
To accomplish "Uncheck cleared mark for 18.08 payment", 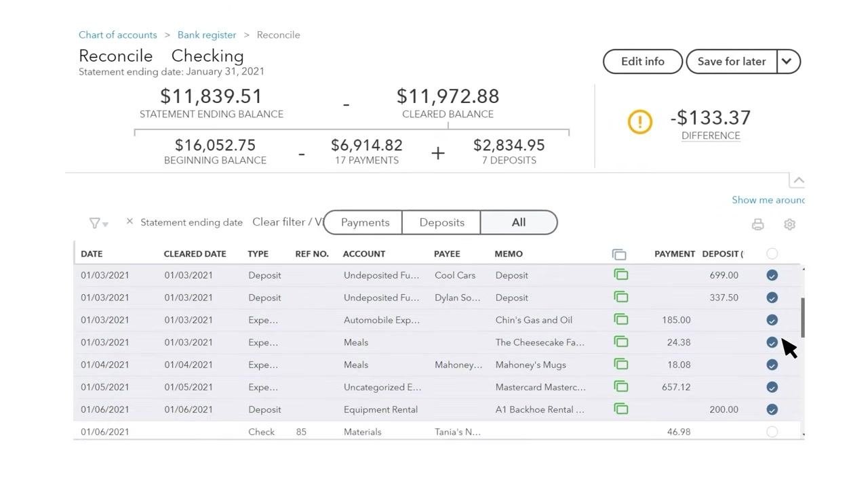I will click(x=772, y=365).
